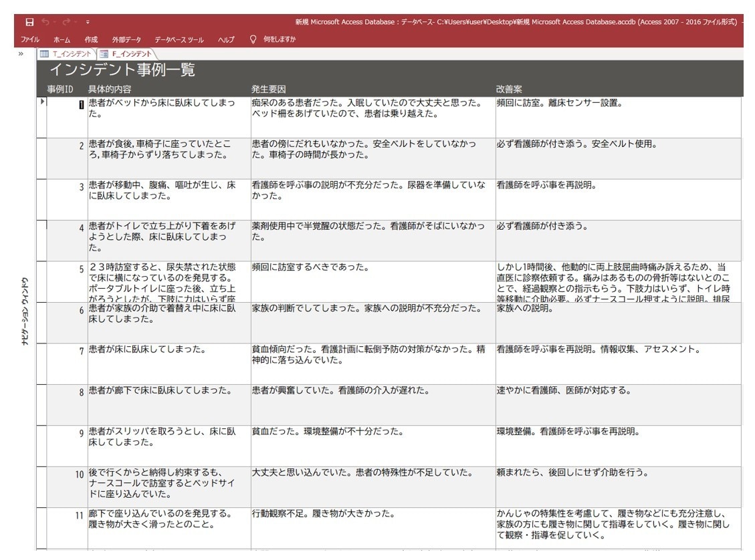Open the 外部データ ribbon tab
The width and height of the screenshot is (755, 560).
126,39
